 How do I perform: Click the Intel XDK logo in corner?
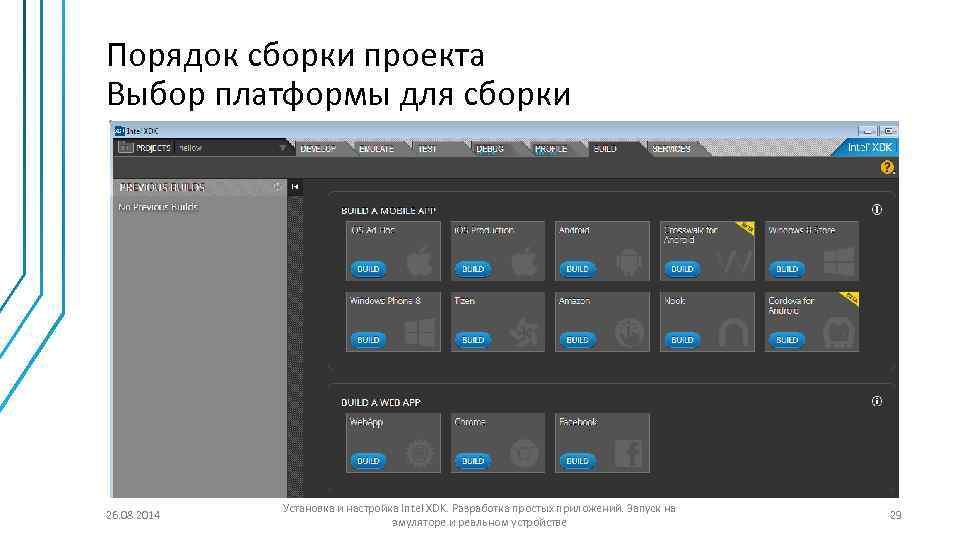[x=869, y=147]
